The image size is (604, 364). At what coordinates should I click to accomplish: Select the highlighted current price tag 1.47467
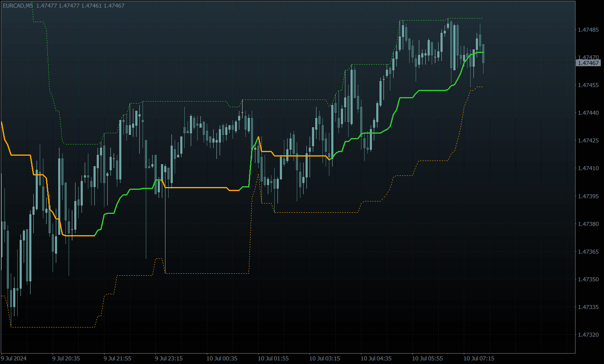tap(588, 63)
